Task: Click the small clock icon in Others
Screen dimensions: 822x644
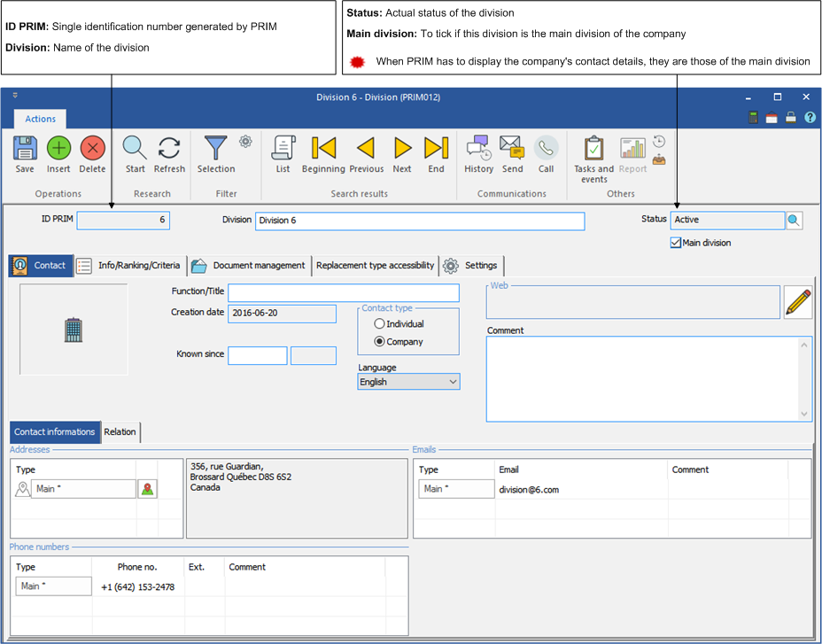Action: pyautogui.click(x=659, y=141)
